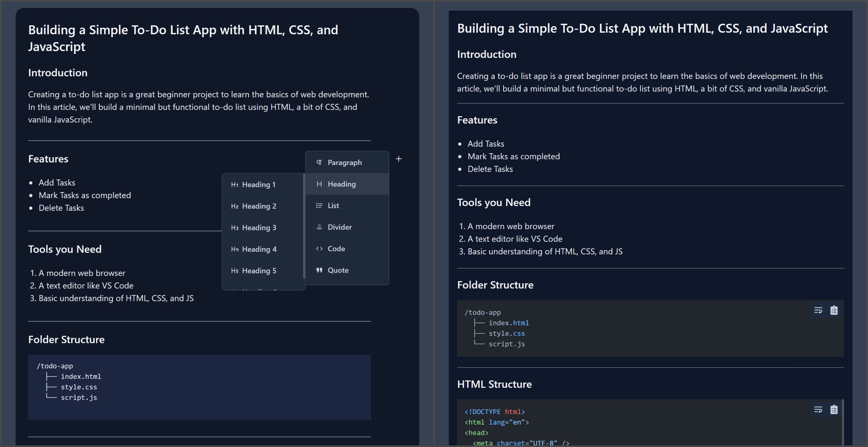Click the divider icon in block menu

click(x=319, y=227)
